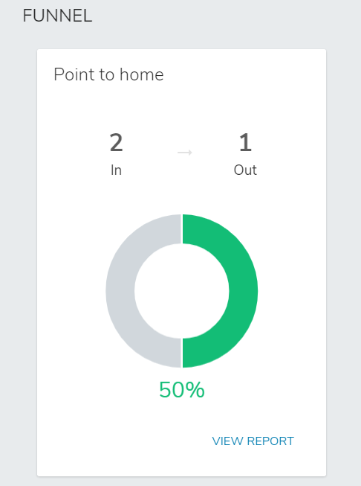361x486 pixels.
Task: Click the word REPORT in the bottom link
Action: (x=270, y=441)
